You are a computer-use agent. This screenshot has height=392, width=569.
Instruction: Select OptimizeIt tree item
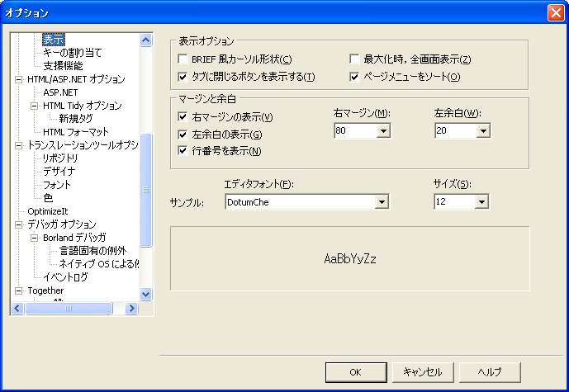click(x=48, y=211)
